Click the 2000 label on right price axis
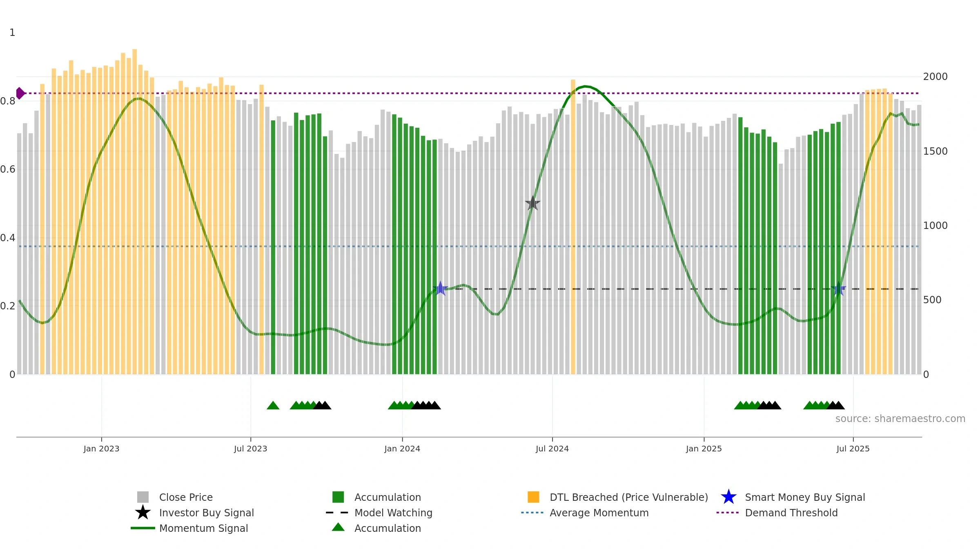The width and height of the screenshot is (980, 551). tap(935, 77)
